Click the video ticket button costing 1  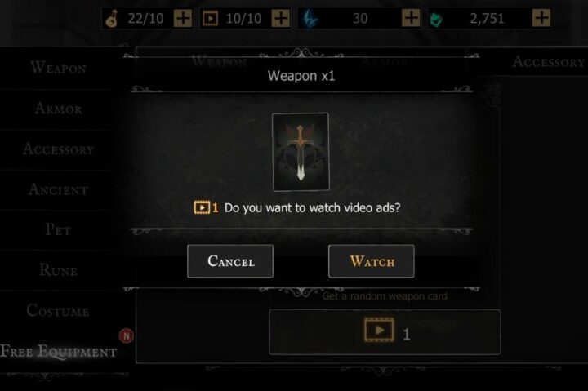pyautogui.click(x=385, y=331)
